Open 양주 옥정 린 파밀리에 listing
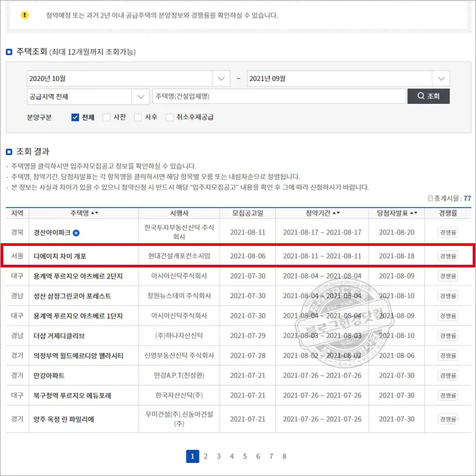 click(x=64, y=419)
